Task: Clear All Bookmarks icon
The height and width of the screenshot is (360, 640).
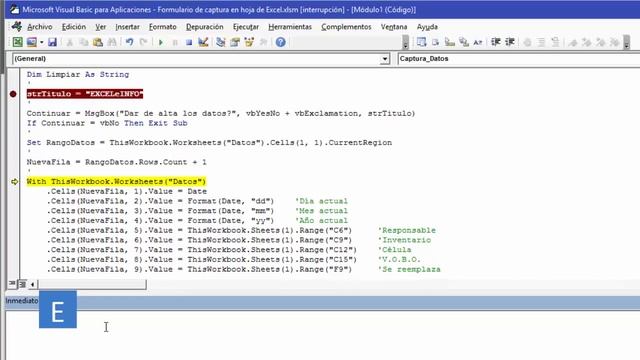Action: (614, 42)
